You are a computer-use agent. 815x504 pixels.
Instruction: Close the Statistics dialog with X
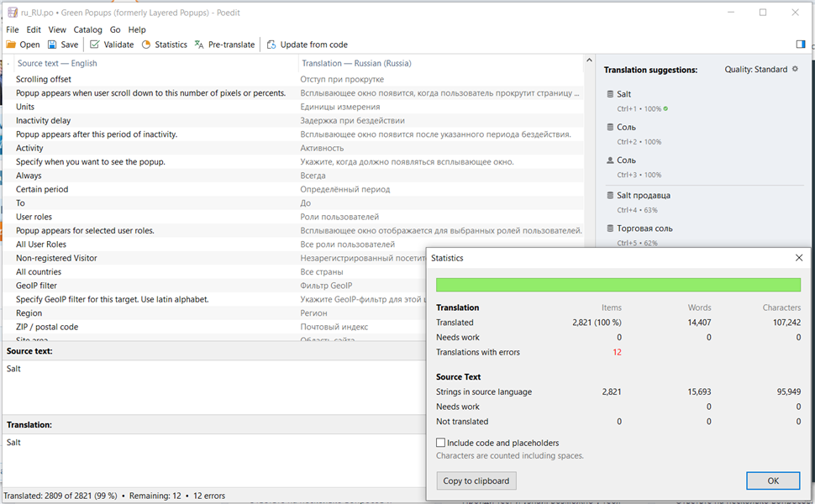click(798, 258)
